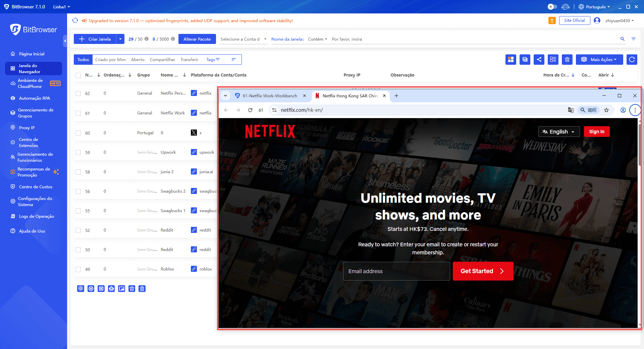This screenshot has height=349, width=644.
Task: Open the Proxy IP section in sidebar
Action: [27, 128]
